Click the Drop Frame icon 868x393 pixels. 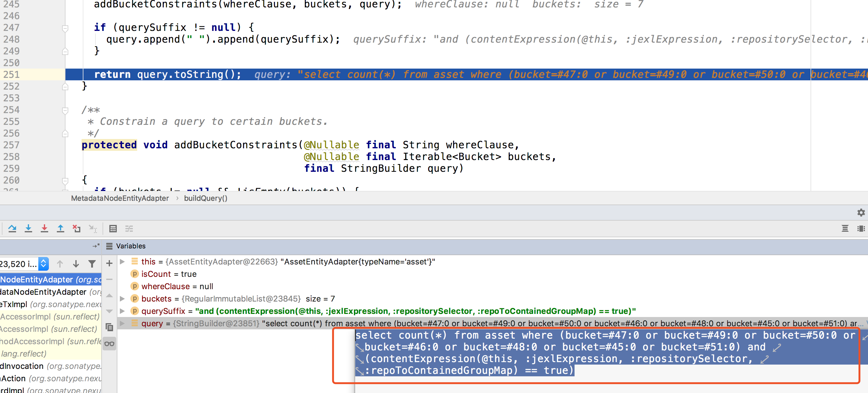pyautogui.click(x=77, y=229)
